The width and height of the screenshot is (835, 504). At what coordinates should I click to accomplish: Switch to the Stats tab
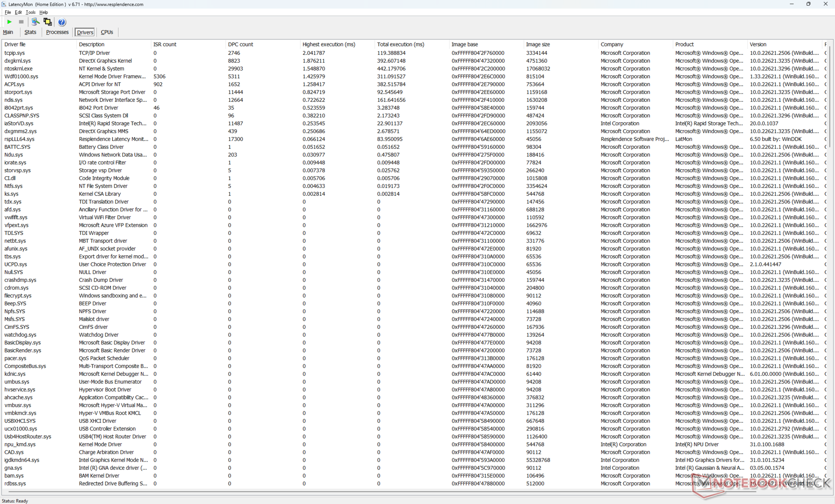point(30,32)
